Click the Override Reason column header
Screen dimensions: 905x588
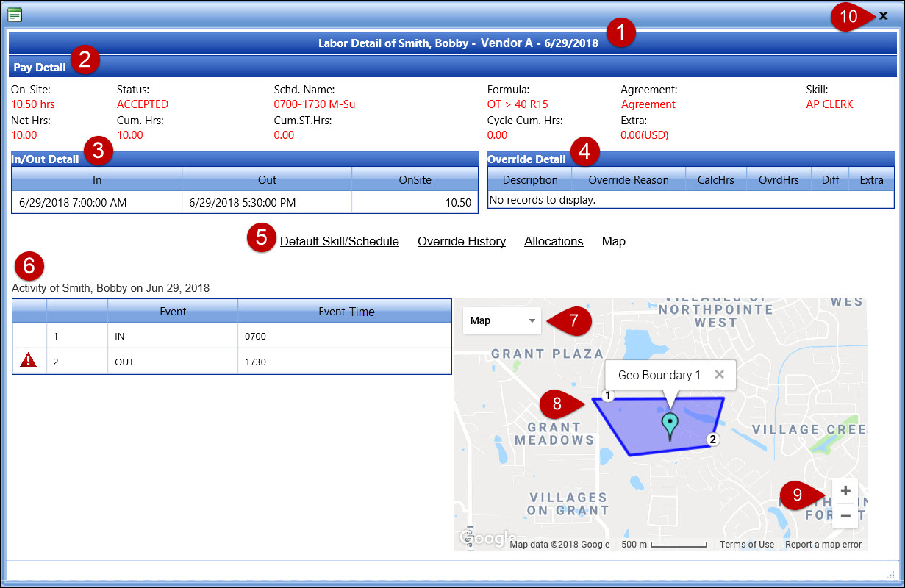[x=628, y=180]
